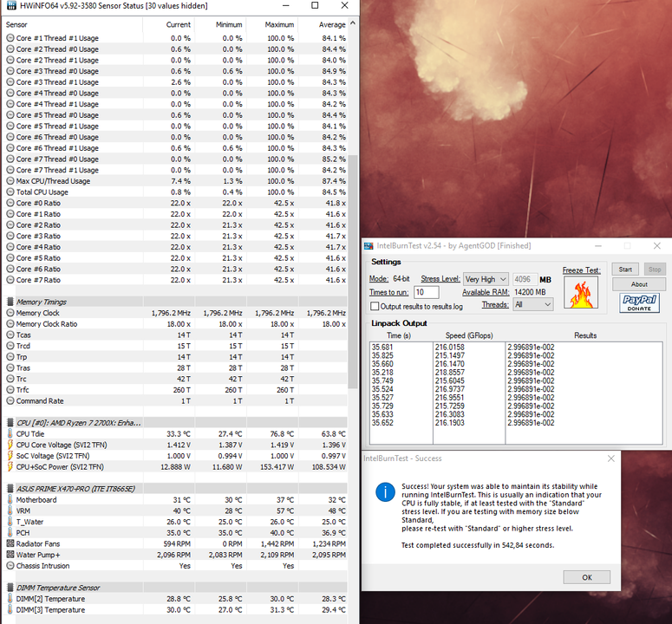The height and width of the screenshot is (624, 672).
Task: Click the Memory Timings section chip icon
Action: 10,302
